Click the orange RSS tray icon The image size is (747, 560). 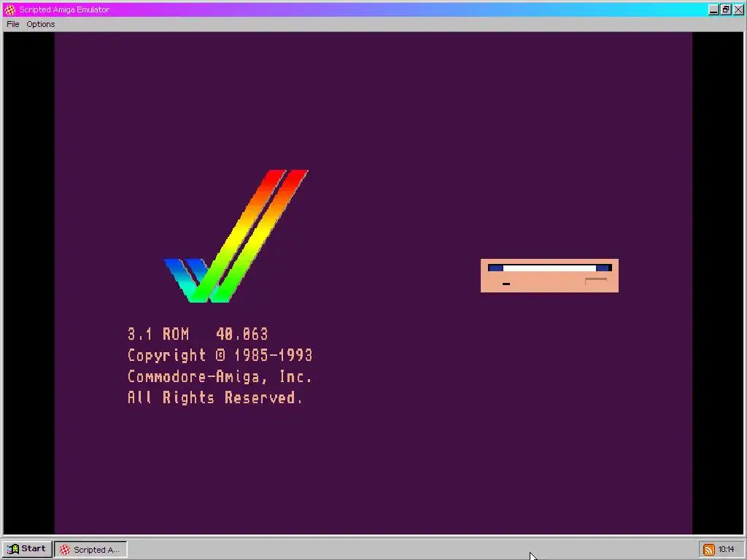pyautogui.click(x=709, y=550)
